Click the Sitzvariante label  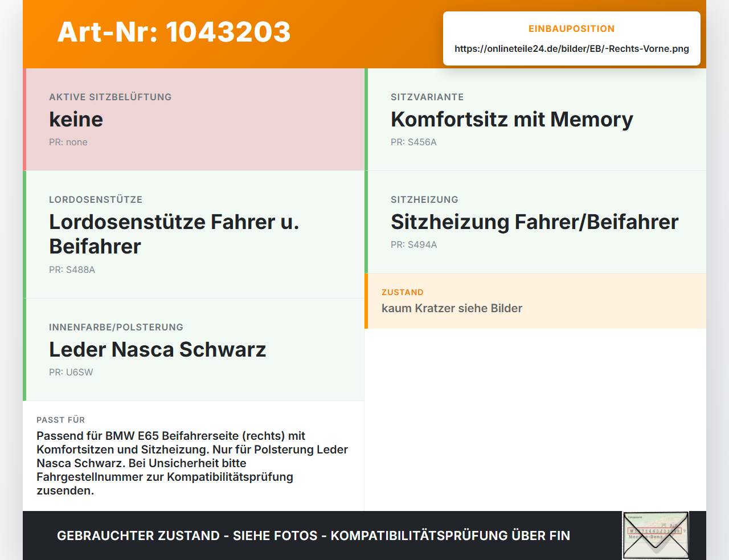click(427, 97)
